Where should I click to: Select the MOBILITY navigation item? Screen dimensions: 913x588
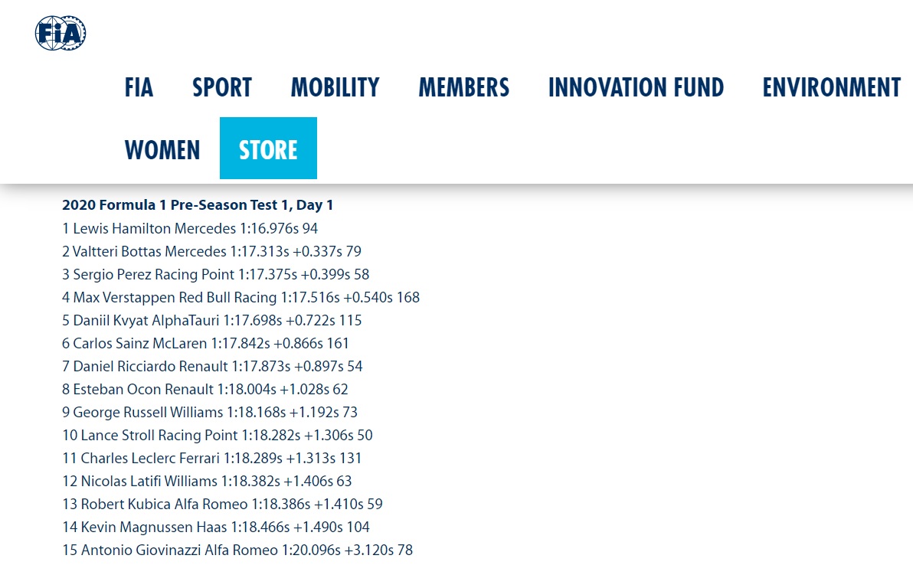pos(335,87)
